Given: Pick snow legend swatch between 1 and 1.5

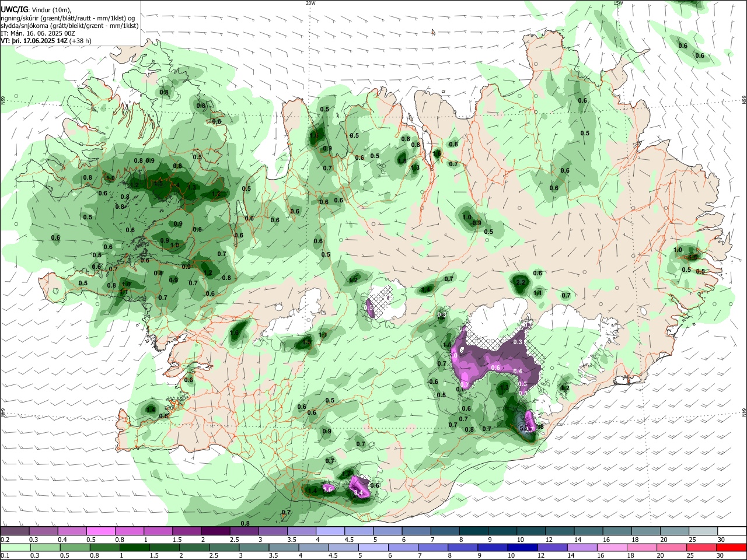Looking at the screenshot, I should 158,531.
